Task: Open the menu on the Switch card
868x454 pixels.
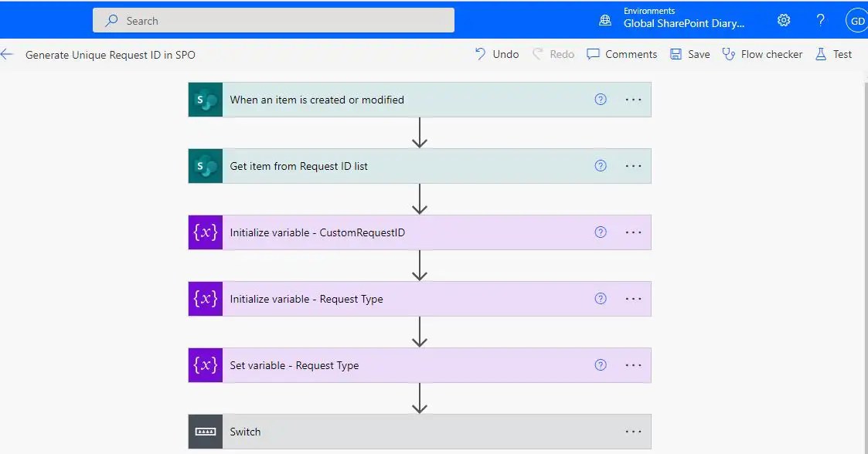Action: (633, 432)
